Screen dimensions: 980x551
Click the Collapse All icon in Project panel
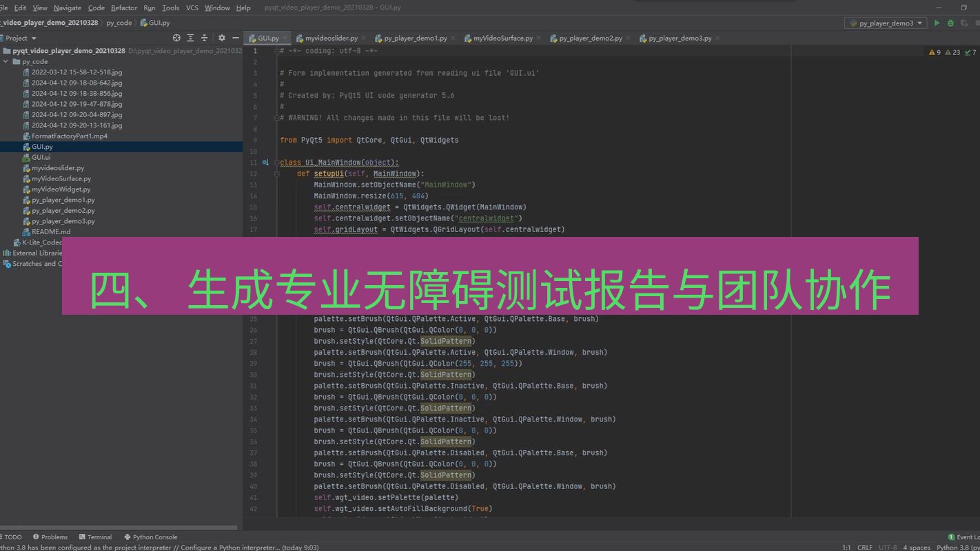203,38
